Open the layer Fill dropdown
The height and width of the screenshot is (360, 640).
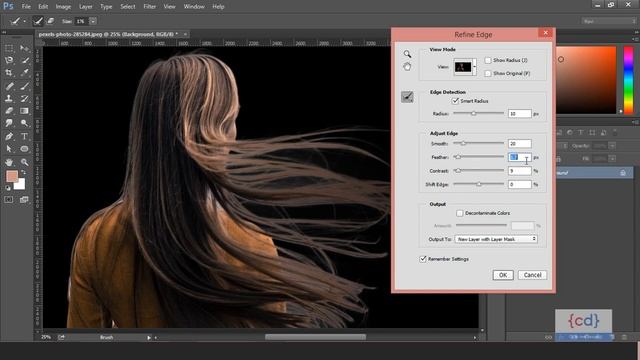tap(612, 159)
